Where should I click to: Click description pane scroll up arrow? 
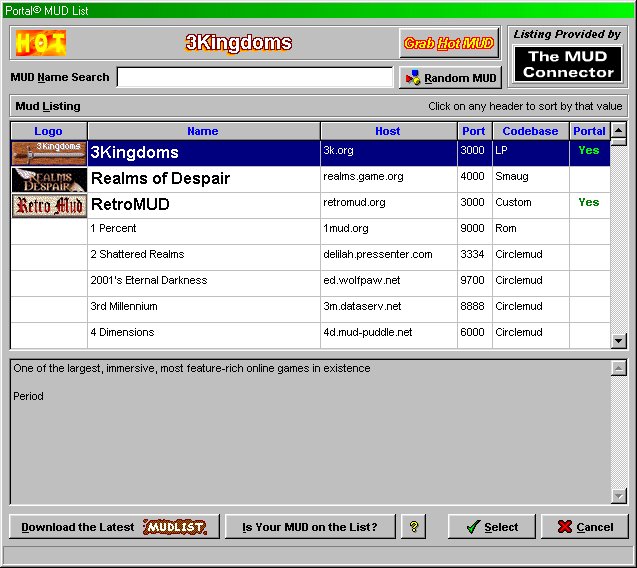point(619,369)
